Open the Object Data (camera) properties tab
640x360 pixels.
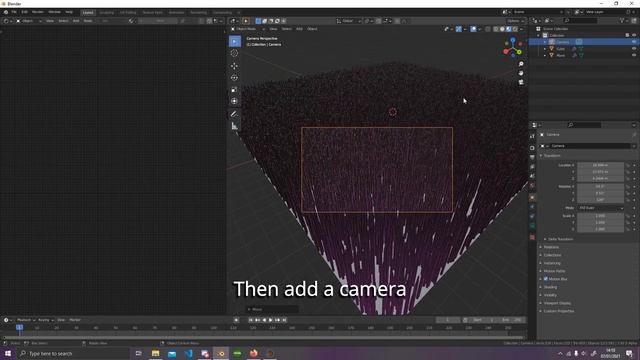[532, 226]
